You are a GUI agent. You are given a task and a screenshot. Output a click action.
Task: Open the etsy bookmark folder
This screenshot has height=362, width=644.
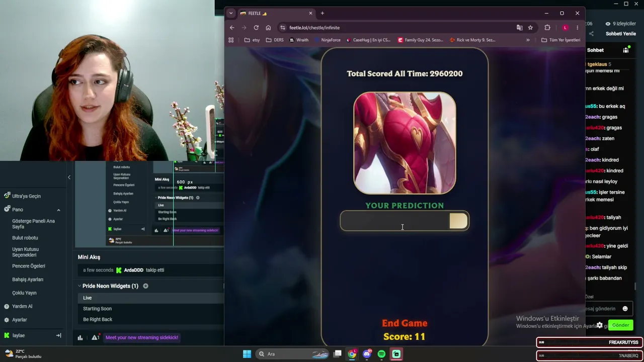[x=252, y=40]
